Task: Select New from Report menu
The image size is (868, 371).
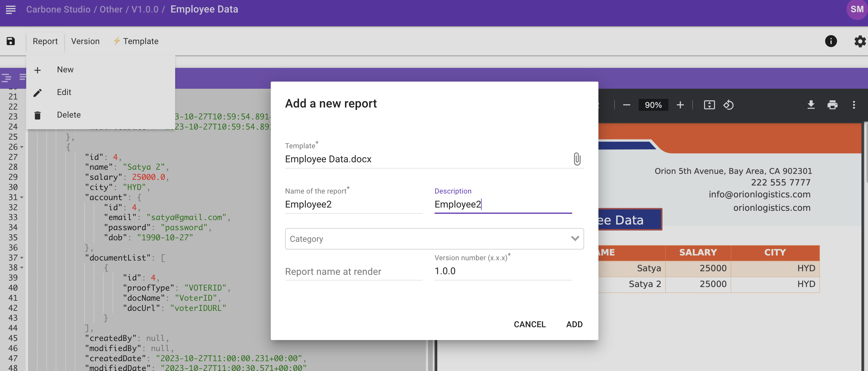Action: point(65,70)
